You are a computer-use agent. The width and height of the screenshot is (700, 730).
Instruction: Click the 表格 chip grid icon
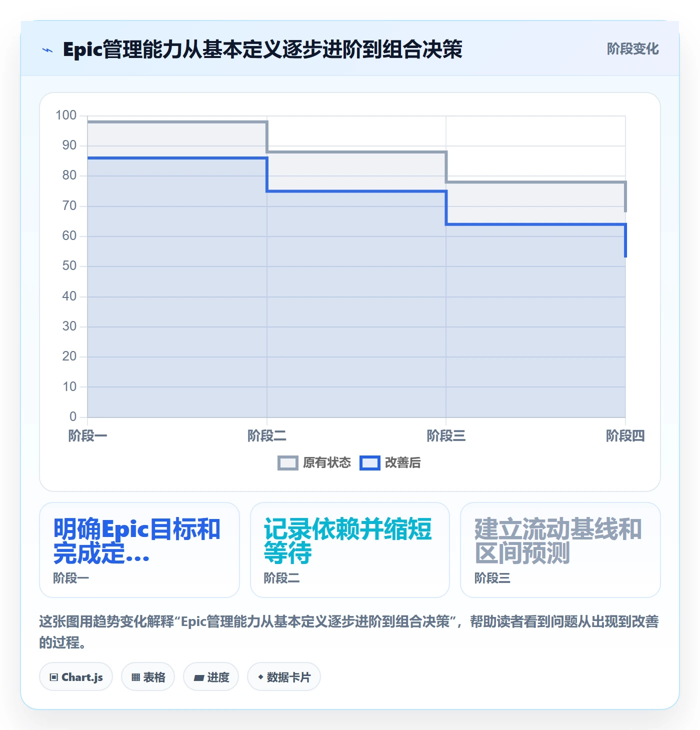(135, 677)
